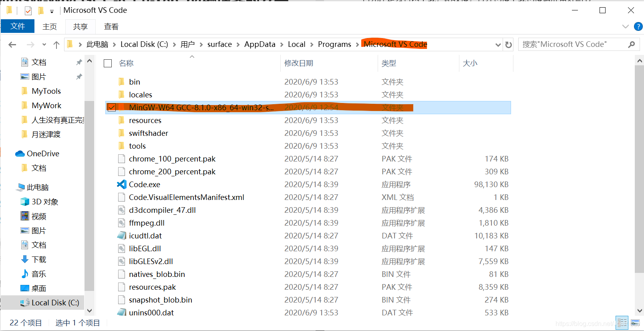This screenshot has width=644, height=331.
Task: Sort by 大小 column header
Action: (470, 63)
